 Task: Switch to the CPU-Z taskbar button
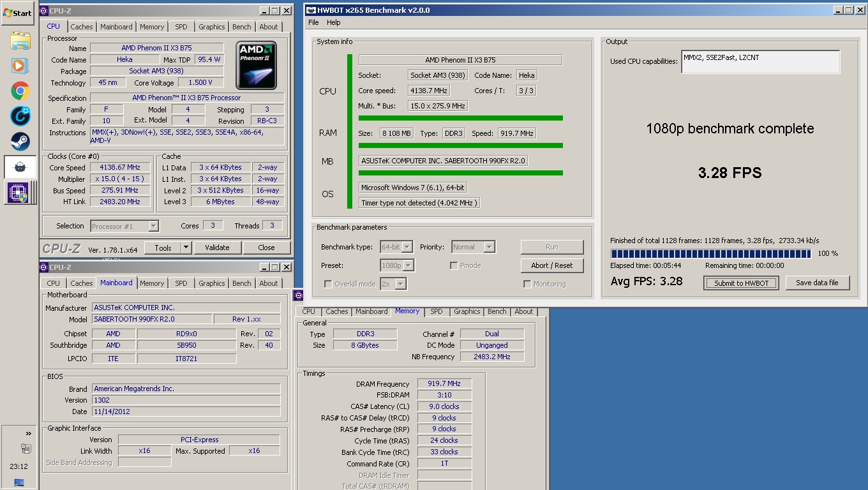(19, 192)
